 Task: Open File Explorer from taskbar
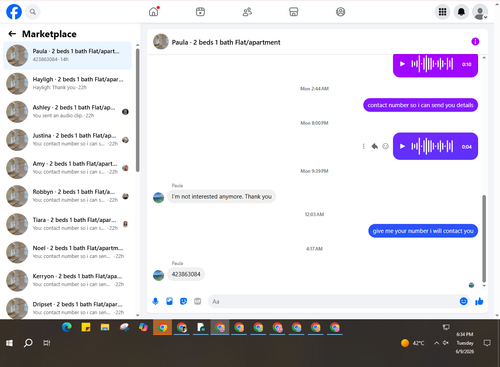[105, 327]
